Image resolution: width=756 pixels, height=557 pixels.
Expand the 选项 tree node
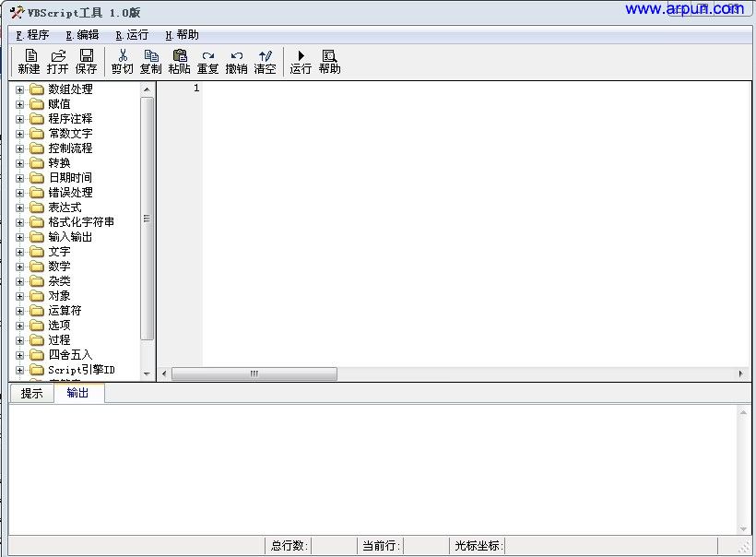[19, 326]
